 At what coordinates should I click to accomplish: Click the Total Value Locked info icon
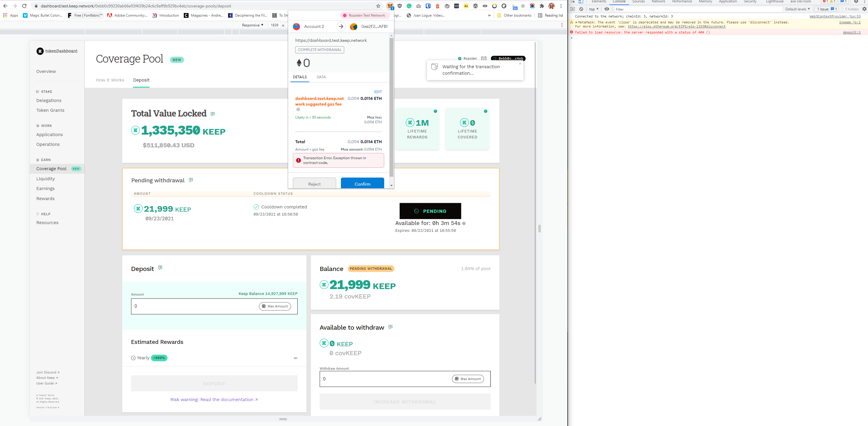213,114
